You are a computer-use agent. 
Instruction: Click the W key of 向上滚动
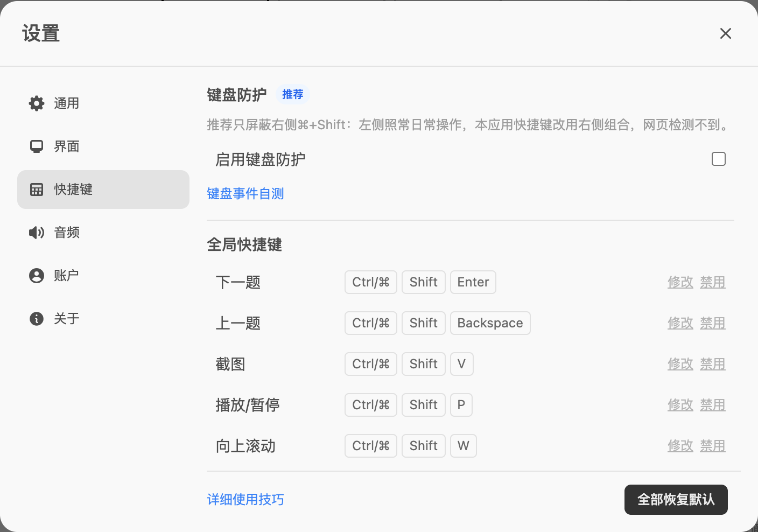click(464, 446)
